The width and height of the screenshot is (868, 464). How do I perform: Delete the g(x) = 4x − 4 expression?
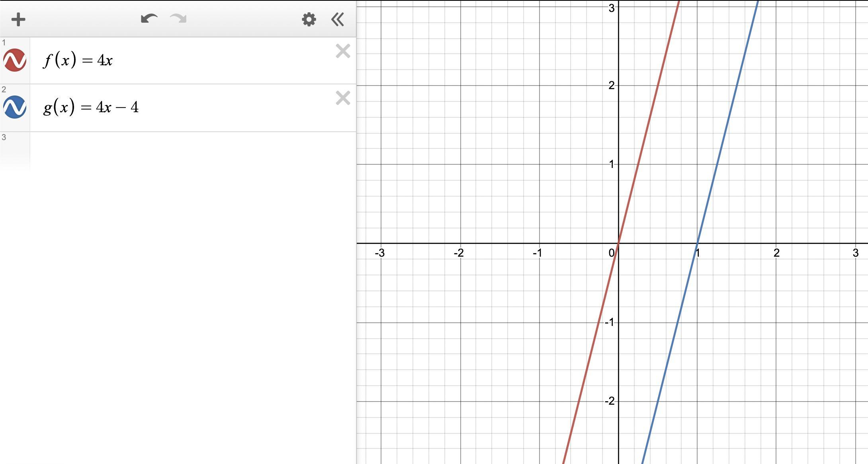(x=343, y=98)
